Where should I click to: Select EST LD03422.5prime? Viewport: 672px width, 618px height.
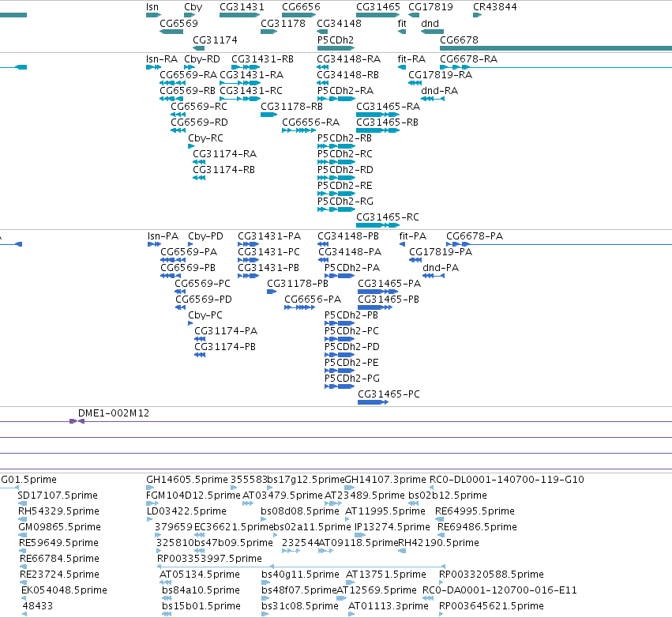tap(186, 511)
